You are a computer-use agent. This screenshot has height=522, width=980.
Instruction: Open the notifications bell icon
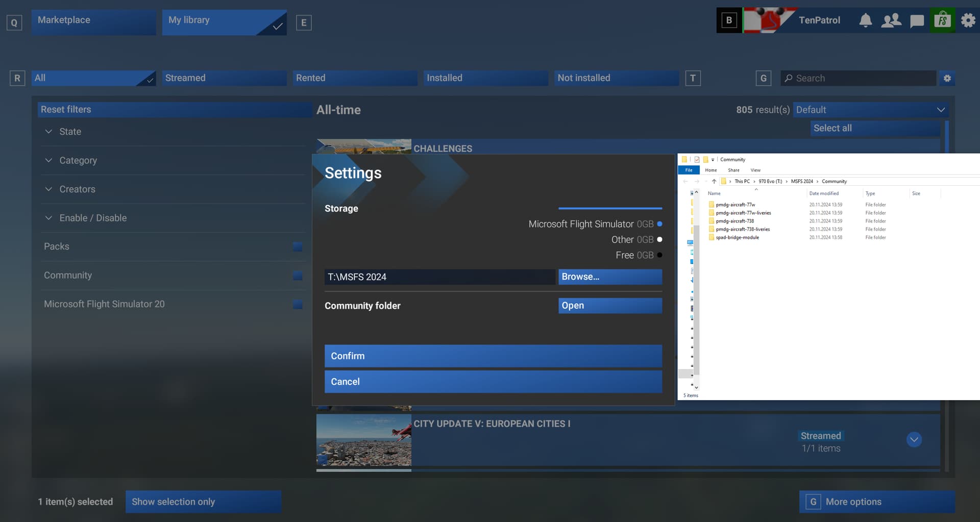865,20
